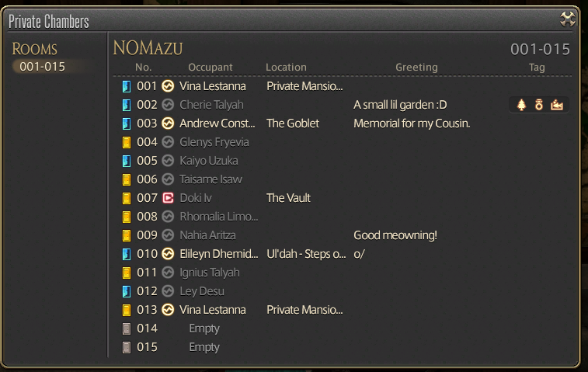
Task: Click the blue door icon for room 001
Action: [x=127, y=87]
